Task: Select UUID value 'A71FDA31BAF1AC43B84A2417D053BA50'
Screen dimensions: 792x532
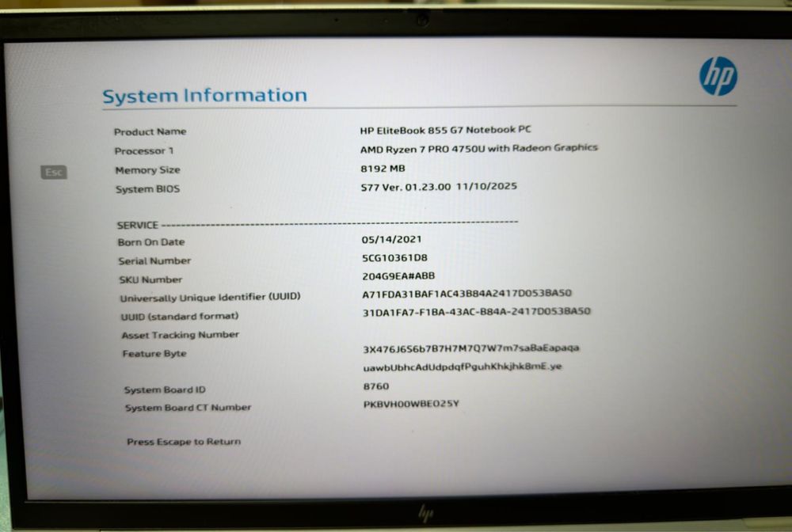Action: (466, 293)
